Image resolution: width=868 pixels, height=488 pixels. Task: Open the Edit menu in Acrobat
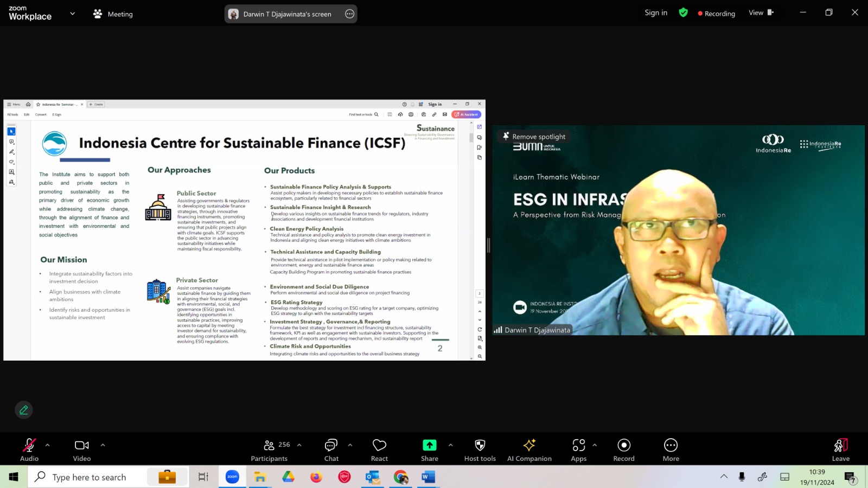[x=27, y=114]
